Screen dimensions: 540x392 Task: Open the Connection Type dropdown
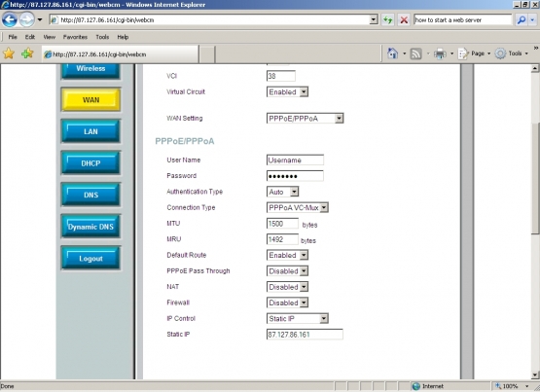pyautogui.click(x=298, y=207)
